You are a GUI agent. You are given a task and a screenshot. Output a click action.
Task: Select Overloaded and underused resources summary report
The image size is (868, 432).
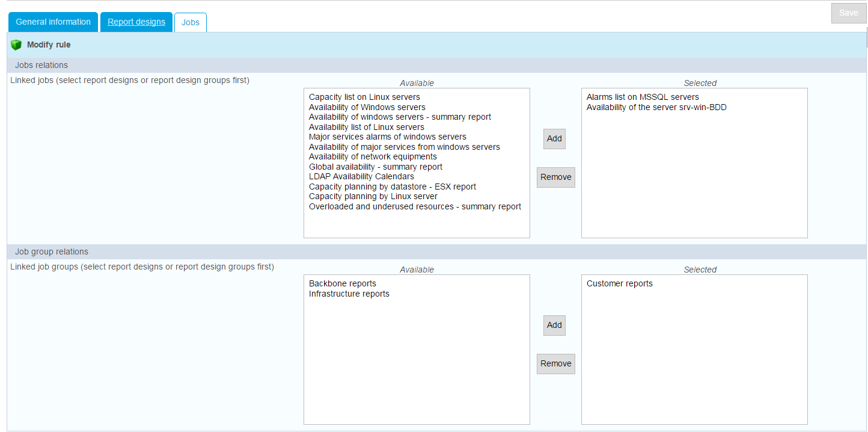(x=415, y=206)
